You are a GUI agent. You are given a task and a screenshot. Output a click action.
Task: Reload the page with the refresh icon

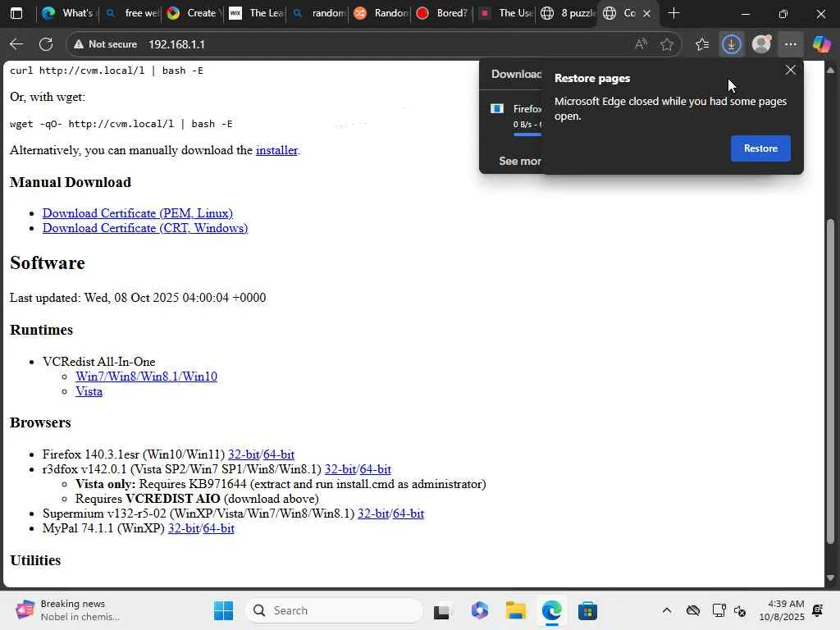46,44
